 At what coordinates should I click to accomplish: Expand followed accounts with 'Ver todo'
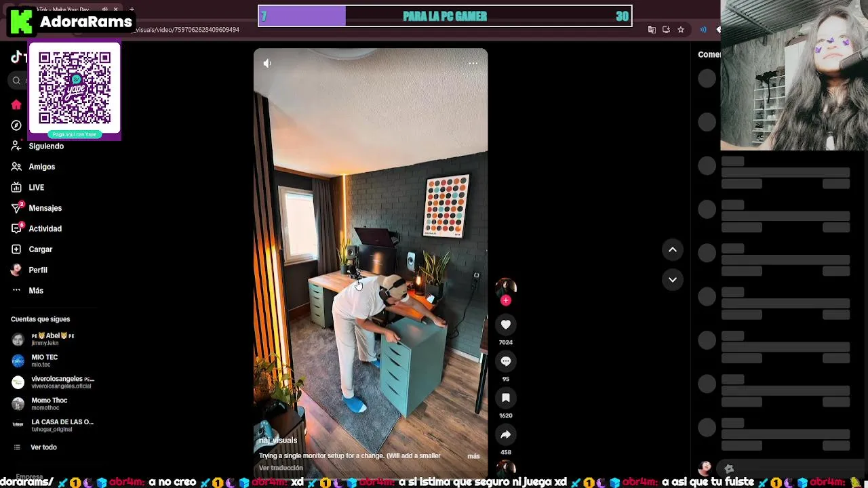(x=35, y=447)
